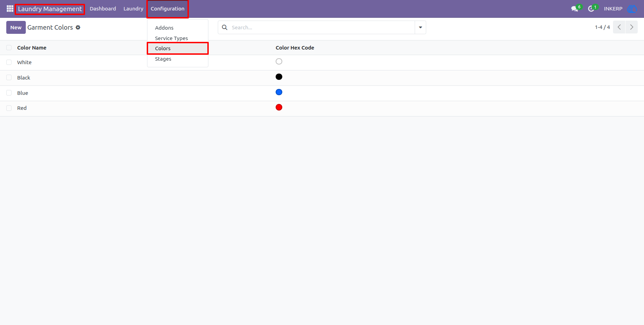Open the Garment Colors settings gear
The width and height of the screenshot is (644, 325).
(x=78, y=27)
